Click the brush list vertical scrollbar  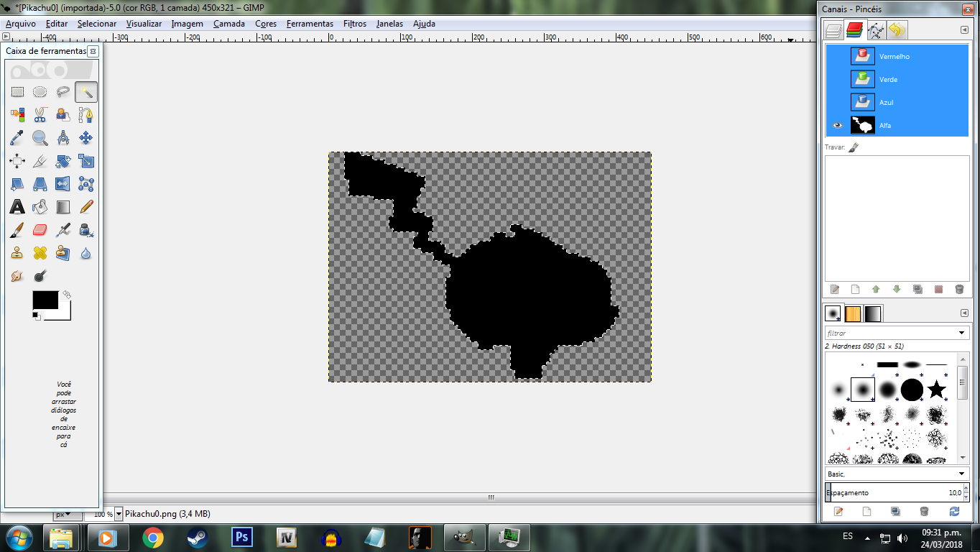coord(963,407)
